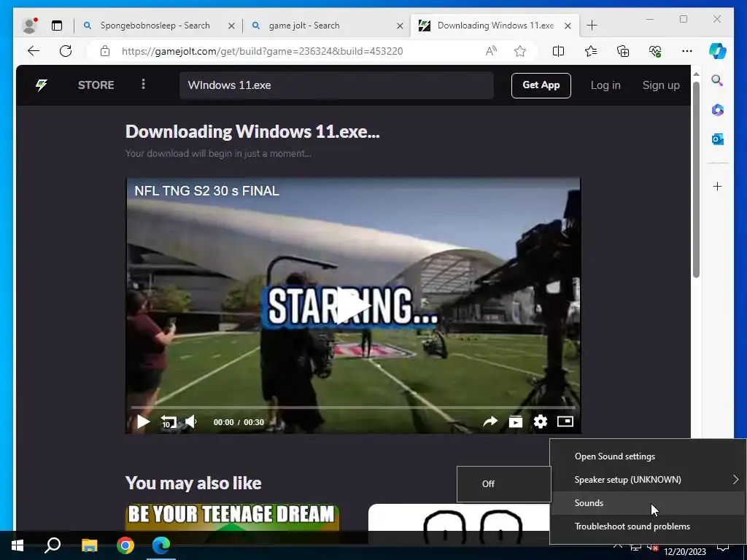747x560 pixels.
Task: Select the Downloading Windows 11.exe tab
Action: tap(495, 26)
